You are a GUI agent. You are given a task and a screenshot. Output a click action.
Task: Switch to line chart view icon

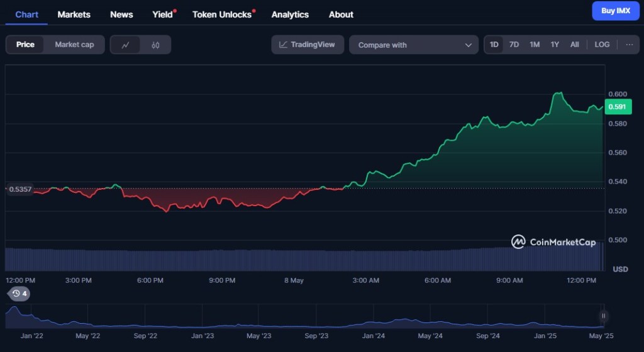click(x=126, y=45)
